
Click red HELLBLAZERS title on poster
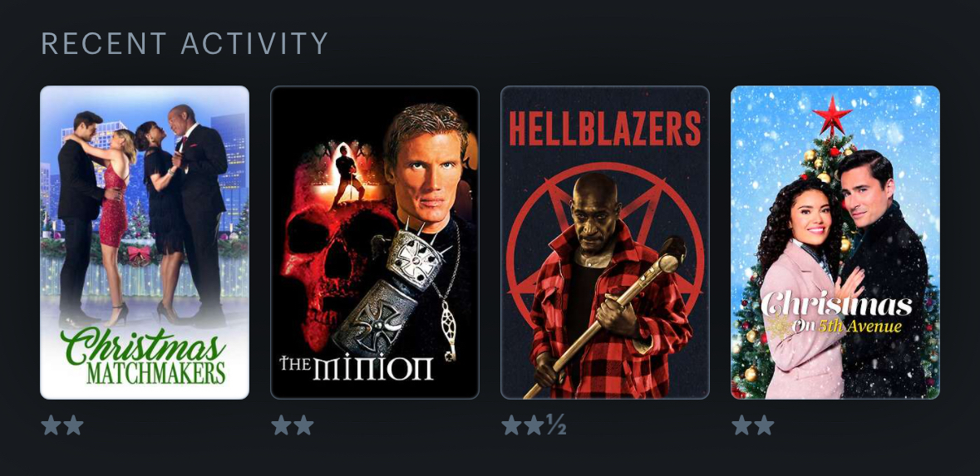pyautogui.click(x=605, y=129)
